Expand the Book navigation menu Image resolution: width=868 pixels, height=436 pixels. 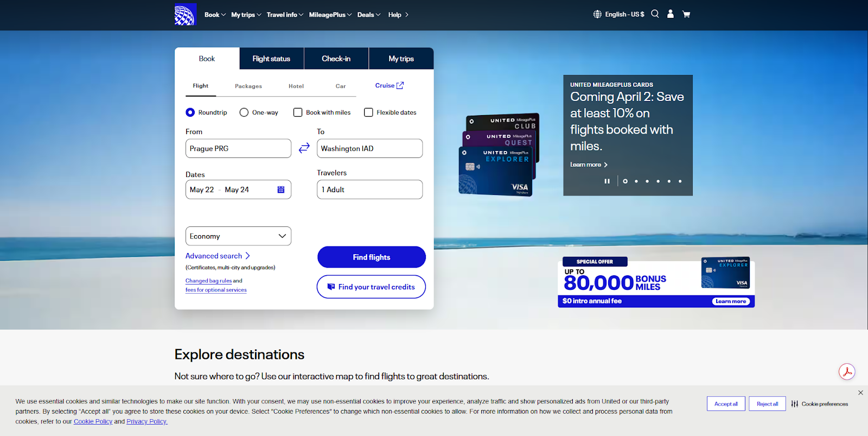[215, 15]
